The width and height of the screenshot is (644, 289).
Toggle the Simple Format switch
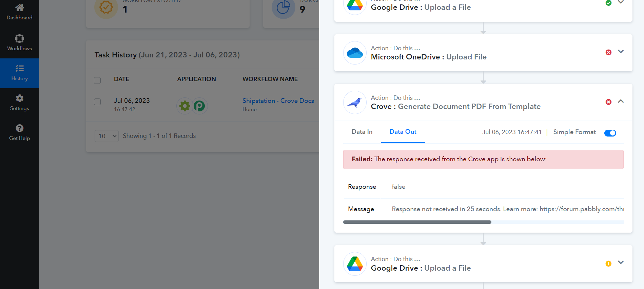[610, 133]
